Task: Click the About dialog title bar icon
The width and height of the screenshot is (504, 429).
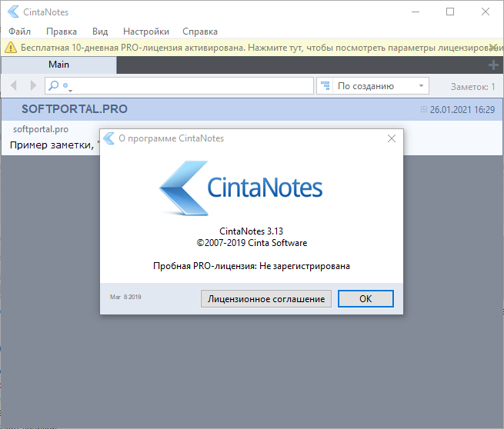Action: 108,138
